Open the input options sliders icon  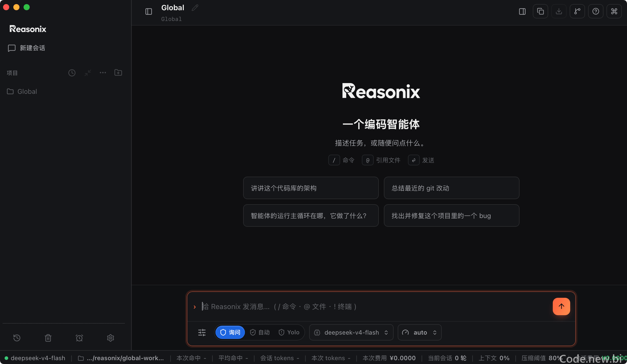click(202, 333)
